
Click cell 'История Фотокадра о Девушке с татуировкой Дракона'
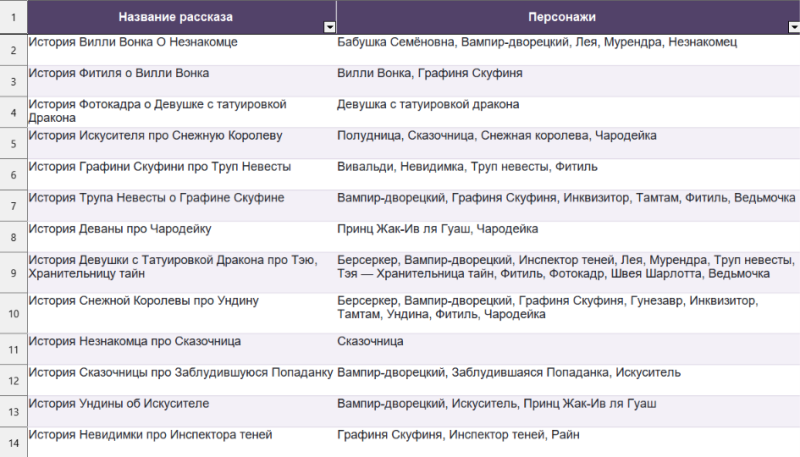tap(182, 112)
